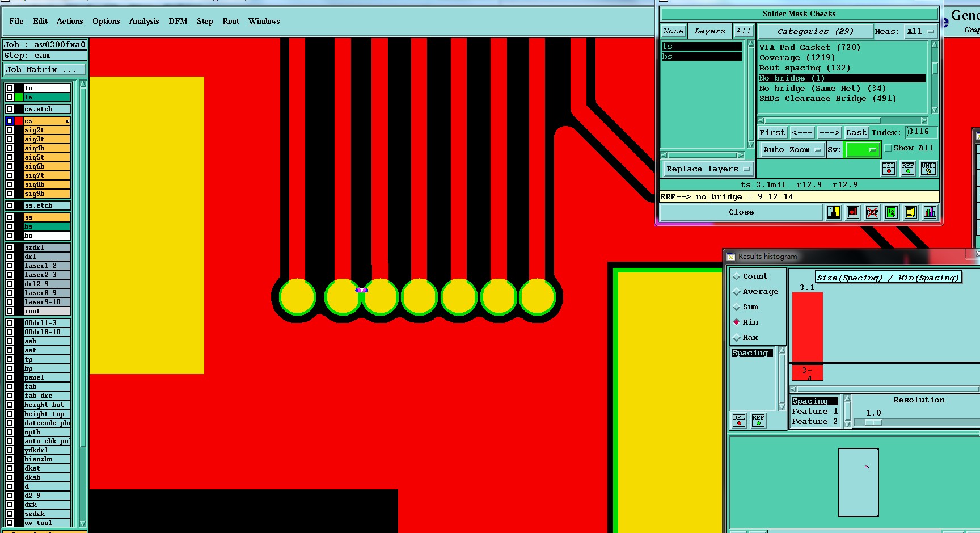The width and height of the screenshot is (980, 533).
Task: Click the All layers button
Action: (x=744, y=31)
